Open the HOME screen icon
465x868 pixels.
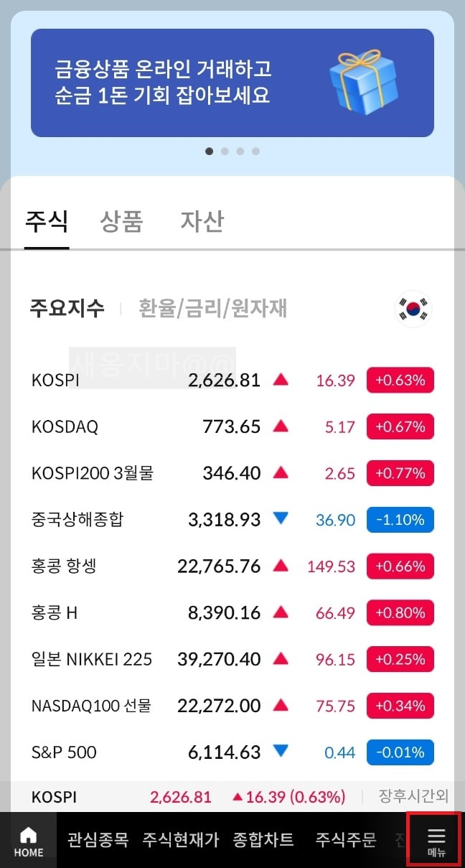pyautogui.click(x=28, y=840)
